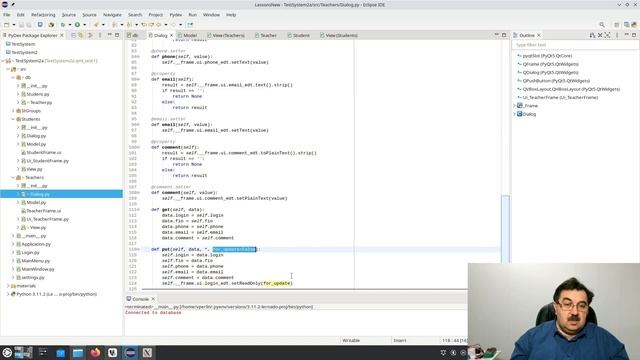The height and width of the screenshot is (360, 640).
Task: Click the green Run button in toolbar
Action: point(77,25)
